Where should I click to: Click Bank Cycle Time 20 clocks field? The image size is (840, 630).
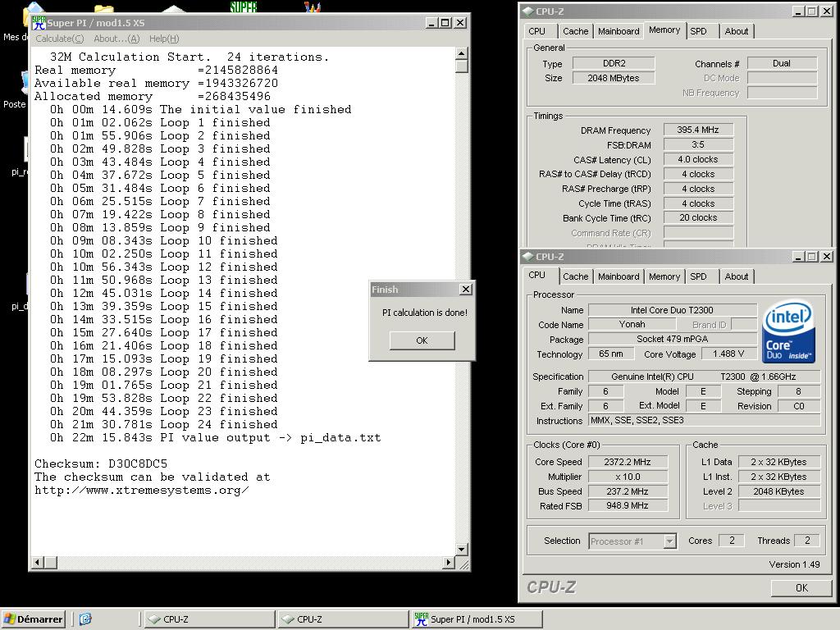tap(698, 217)
